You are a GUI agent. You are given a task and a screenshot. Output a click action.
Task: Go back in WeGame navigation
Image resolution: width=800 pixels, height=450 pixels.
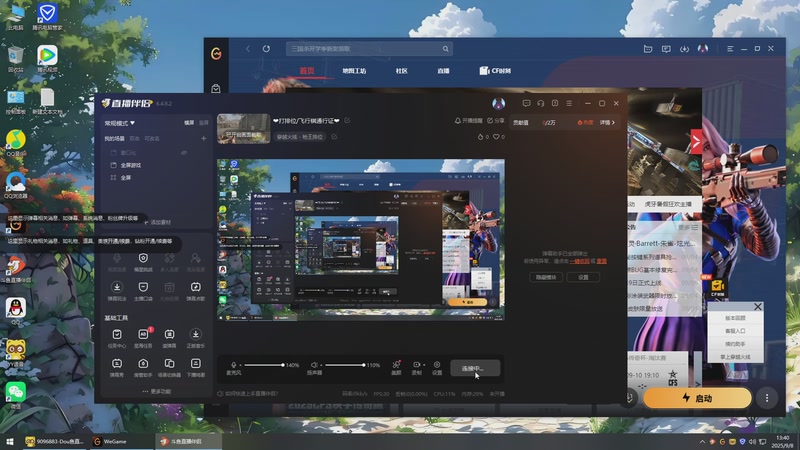tap(248, 49)
